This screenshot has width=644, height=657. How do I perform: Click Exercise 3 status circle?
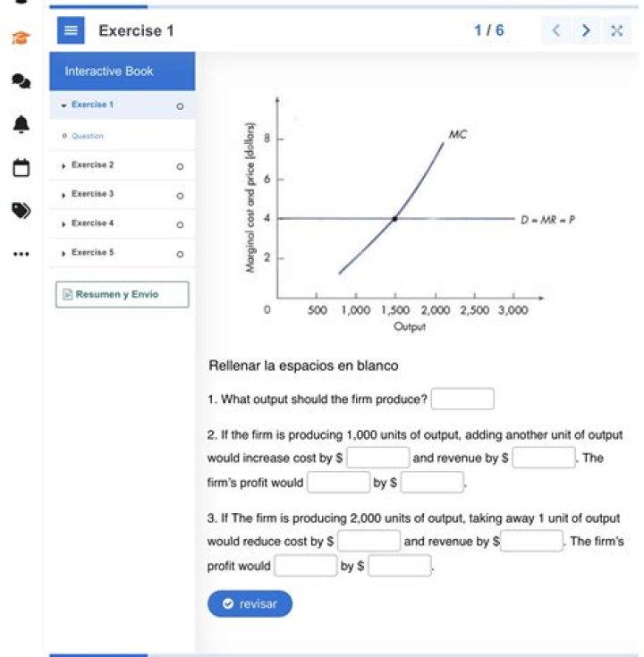point(180,195)
